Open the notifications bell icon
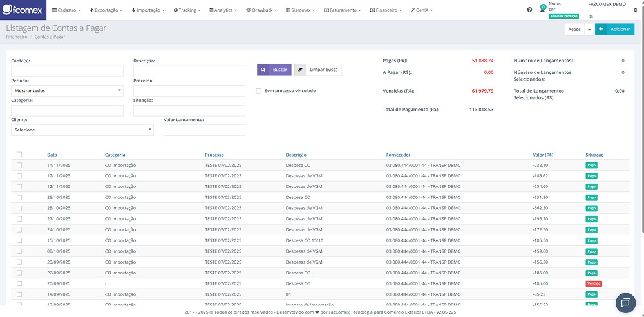The image size is (644, 317). (x=542, y=10)
